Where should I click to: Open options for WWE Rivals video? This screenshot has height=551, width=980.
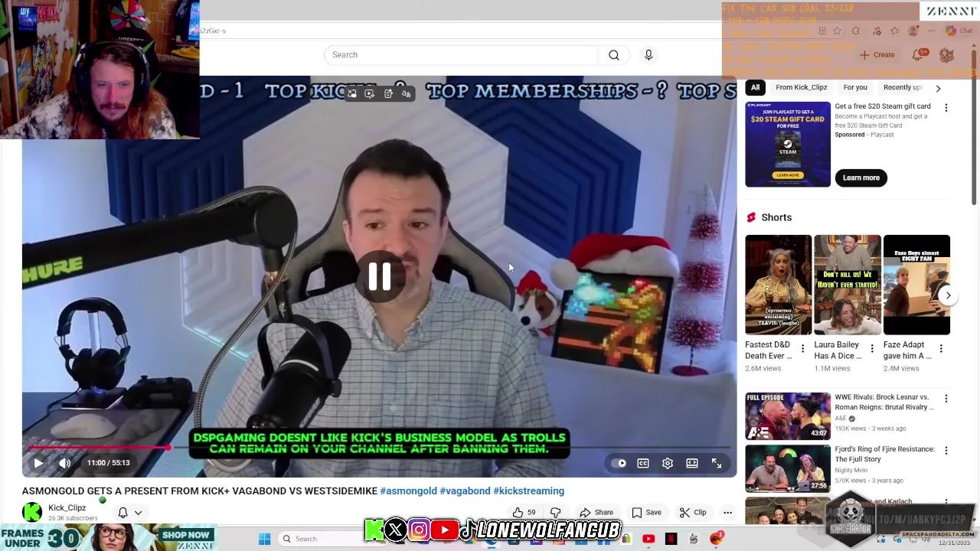pos(946,399)
